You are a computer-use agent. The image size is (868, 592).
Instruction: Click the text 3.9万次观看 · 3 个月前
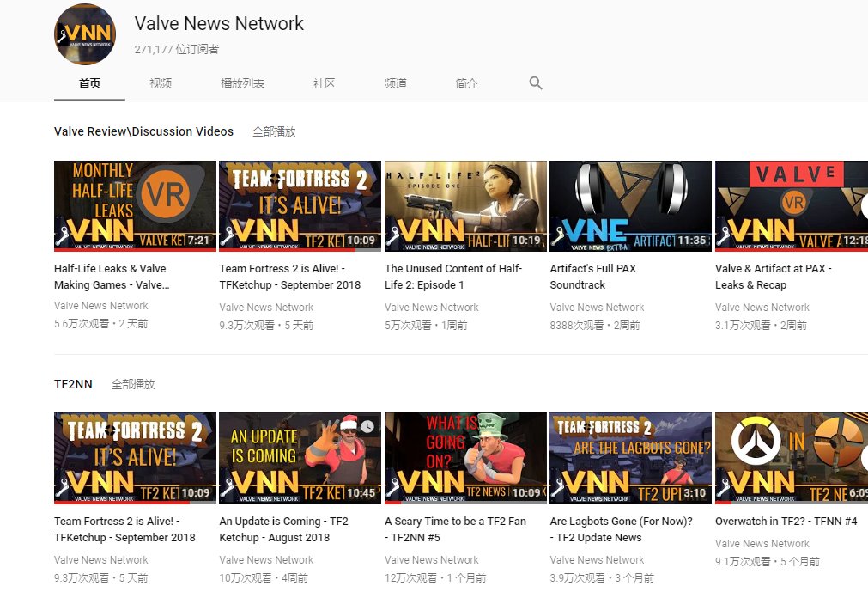(x=602, y=577)
